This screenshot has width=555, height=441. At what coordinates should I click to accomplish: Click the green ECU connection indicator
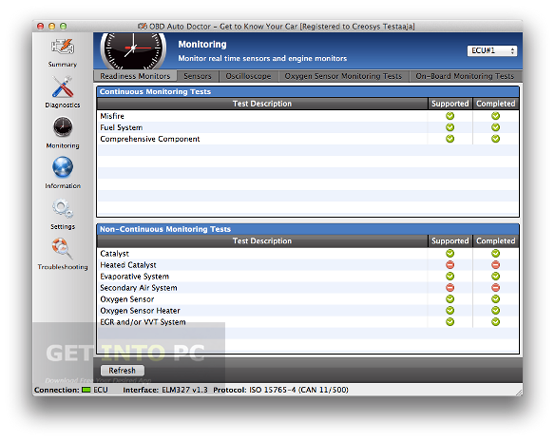[86, 390]
